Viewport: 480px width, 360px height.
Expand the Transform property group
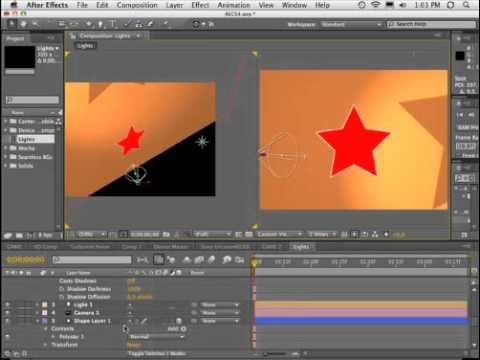click(x=46, y=345)
